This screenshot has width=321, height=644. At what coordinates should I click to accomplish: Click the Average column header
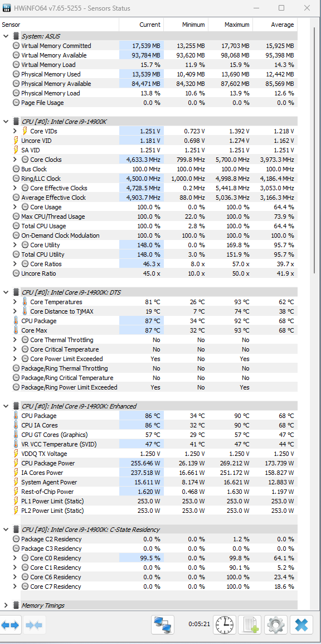tap(275, 25)
